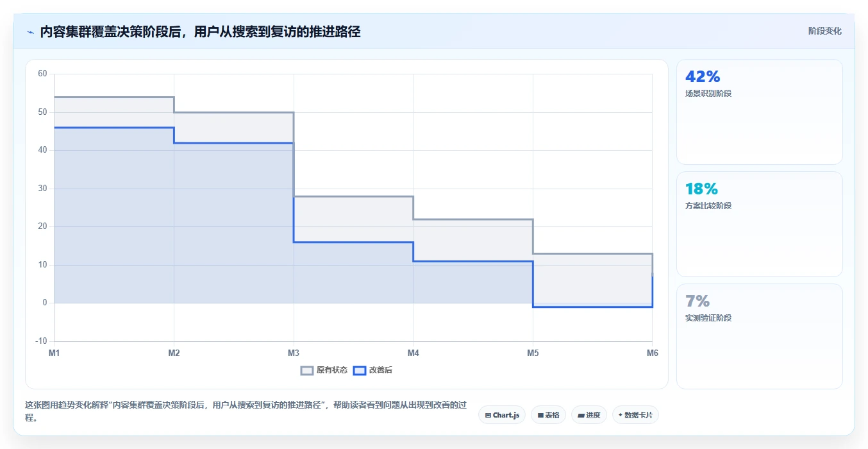Click the 场景识别阶段 label
This screenshot has width=868, height=449.
click(708, 93)
